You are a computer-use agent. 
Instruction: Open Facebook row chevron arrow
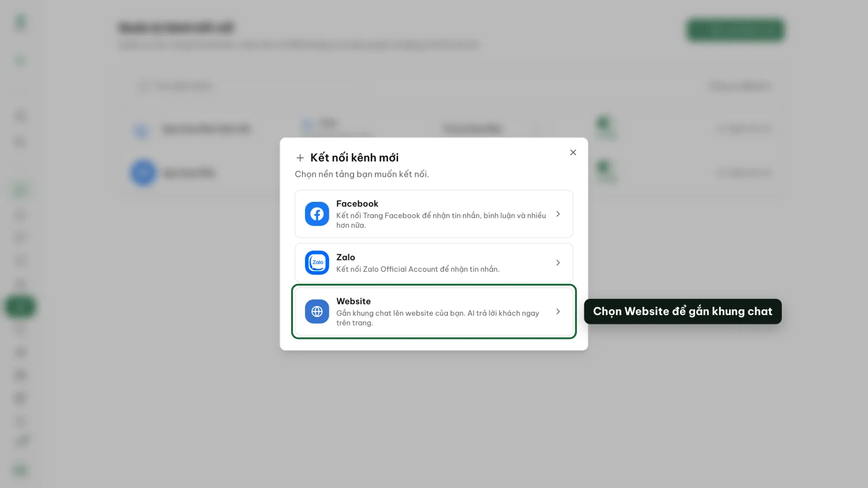[558, 214]
